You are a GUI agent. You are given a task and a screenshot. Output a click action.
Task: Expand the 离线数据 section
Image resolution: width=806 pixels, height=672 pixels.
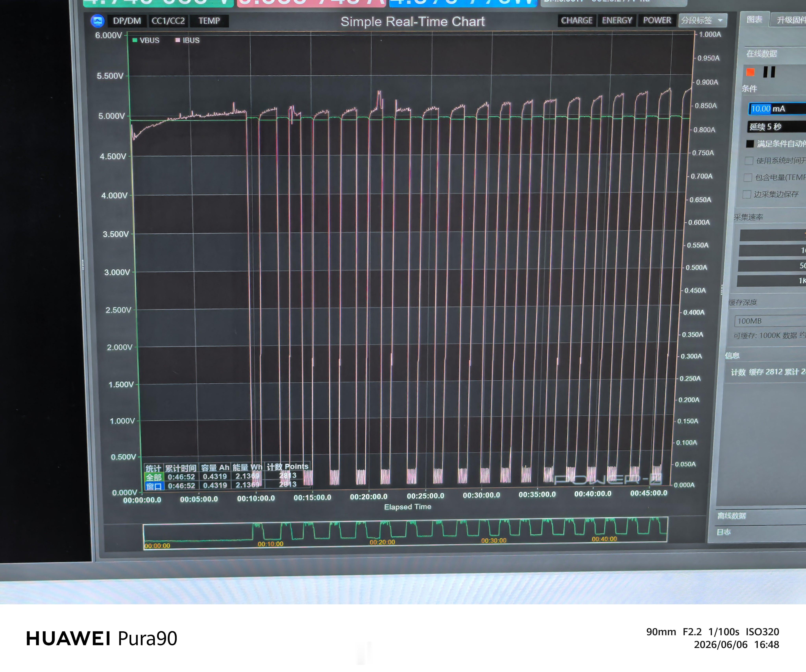[x=731, y=515]
